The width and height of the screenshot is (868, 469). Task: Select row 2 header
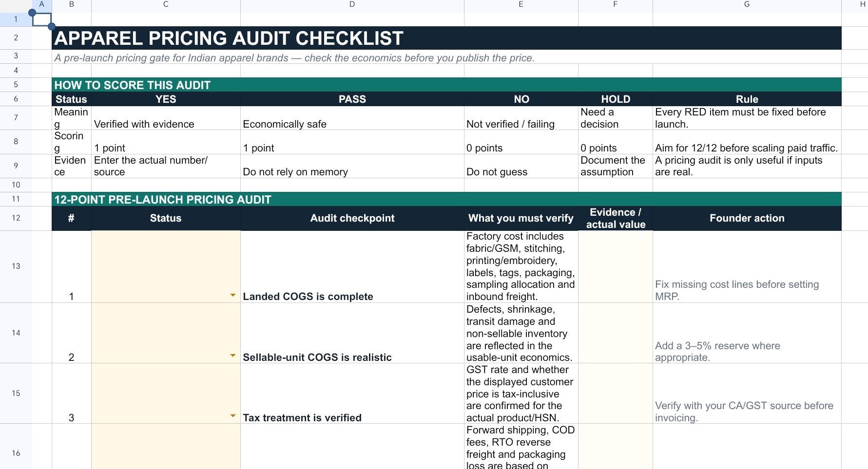point(16,38)
